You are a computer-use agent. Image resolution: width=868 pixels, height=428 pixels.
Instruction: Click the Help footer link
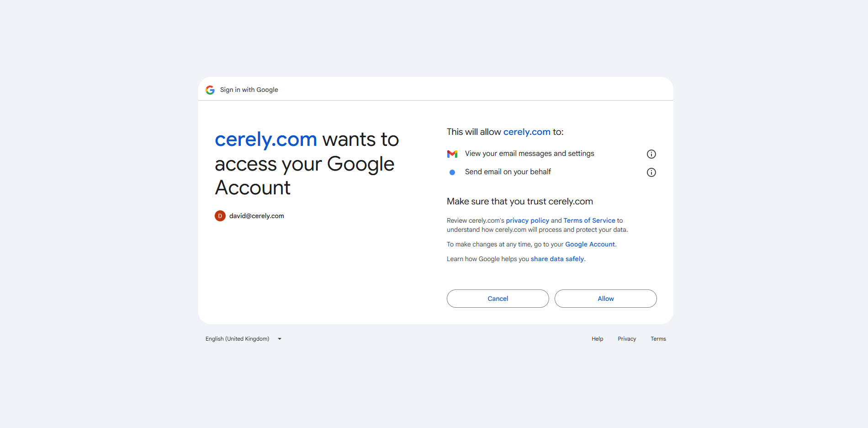tap(597, 339)
